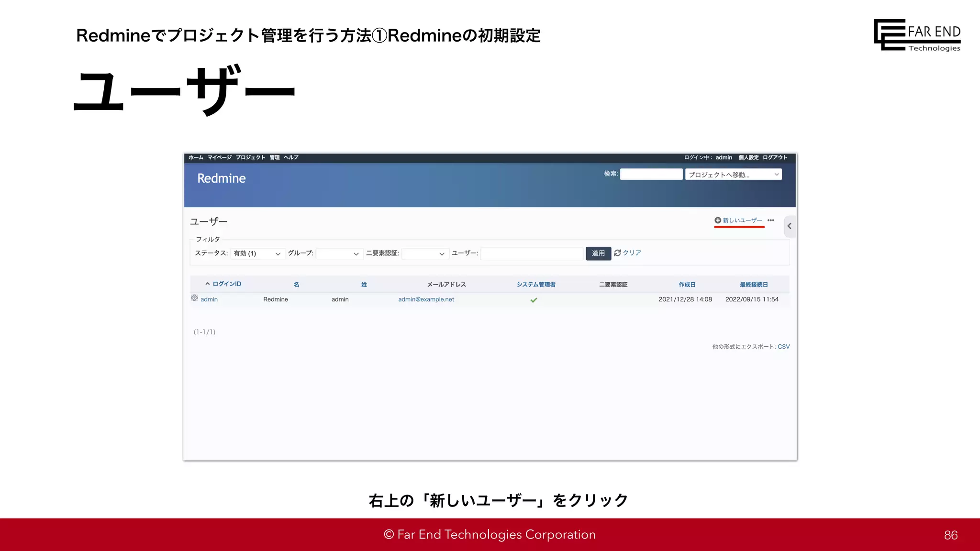Open the ホーム menu item
Viewport: 980px width, 551px height.
coord(196,157)
